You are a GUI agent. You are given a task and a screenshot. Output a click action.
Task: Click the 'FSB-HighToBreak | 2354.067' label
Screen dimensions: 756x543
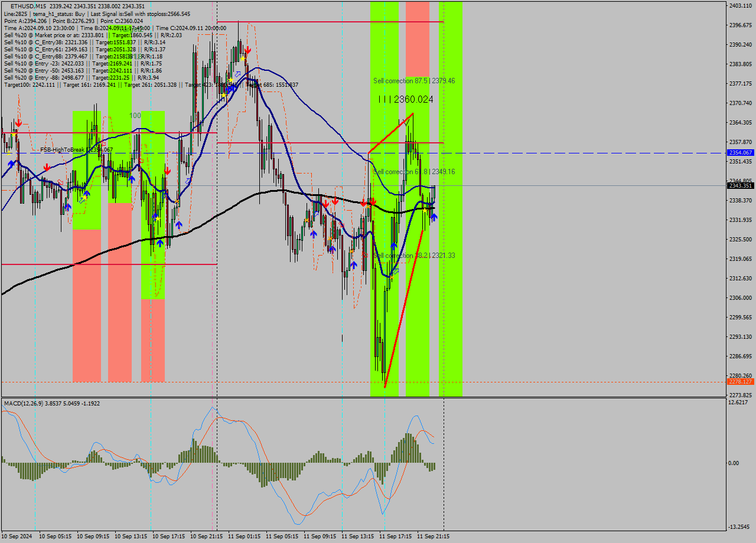(76, 150)
